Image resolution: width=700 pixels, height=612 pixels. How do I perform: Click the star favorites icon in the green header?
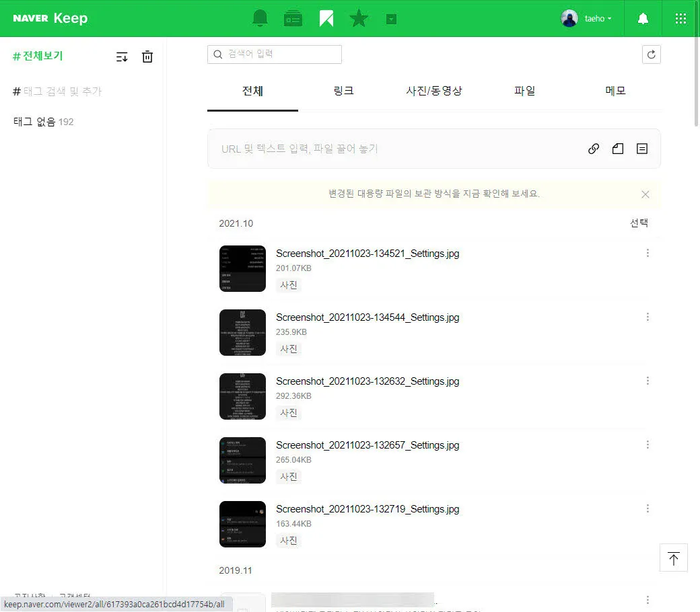coord(359,18)
